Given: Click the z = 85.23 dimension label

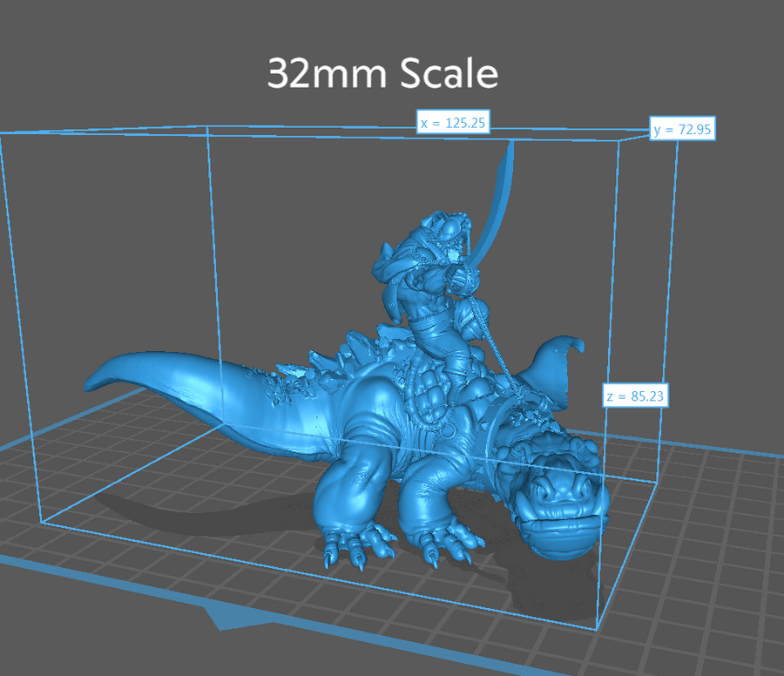Looking at the screenshot, I should [x=636, y=396].
